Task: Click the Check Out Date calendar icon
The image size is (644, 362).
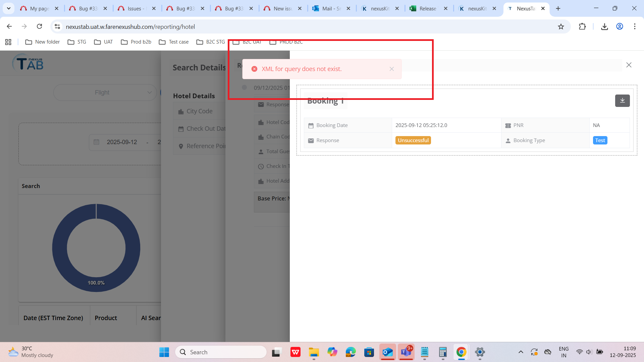Action: 181,129
